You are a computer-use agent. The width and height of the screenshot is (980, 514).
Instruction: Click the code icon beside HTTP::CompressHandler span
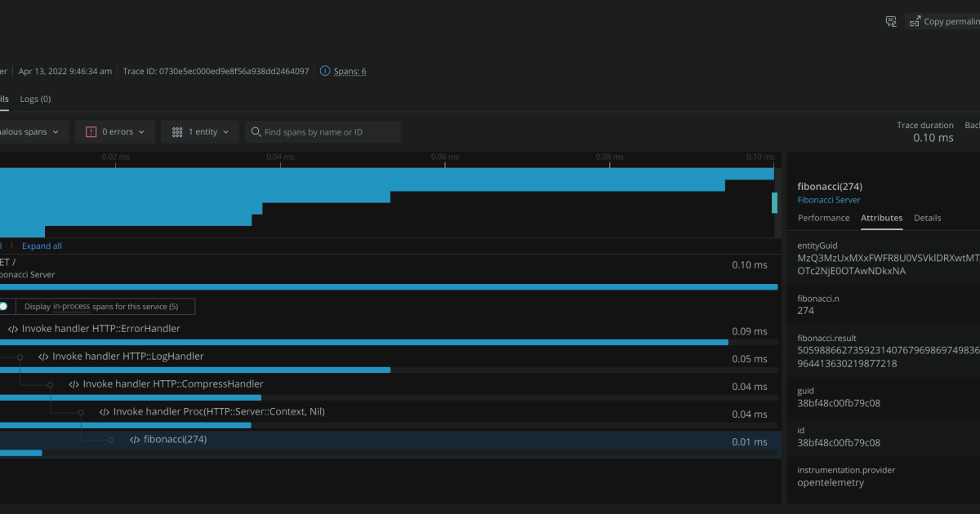(73, 383)
